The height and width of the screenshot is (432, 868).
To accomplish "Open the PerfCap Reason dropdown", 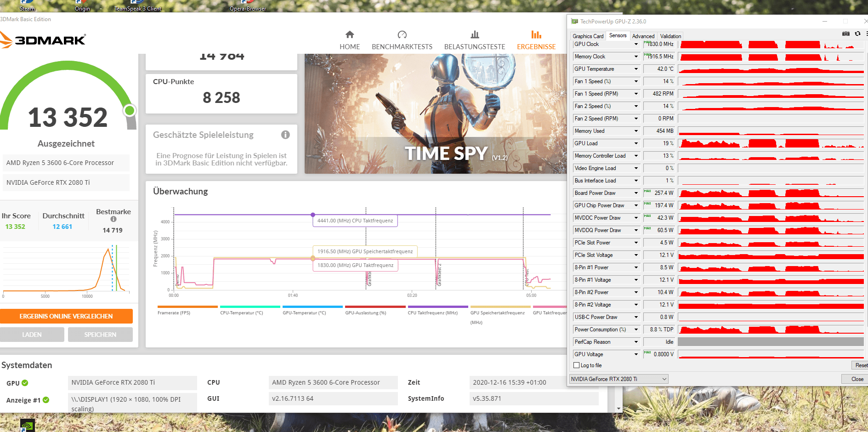I will coord(636,342).
